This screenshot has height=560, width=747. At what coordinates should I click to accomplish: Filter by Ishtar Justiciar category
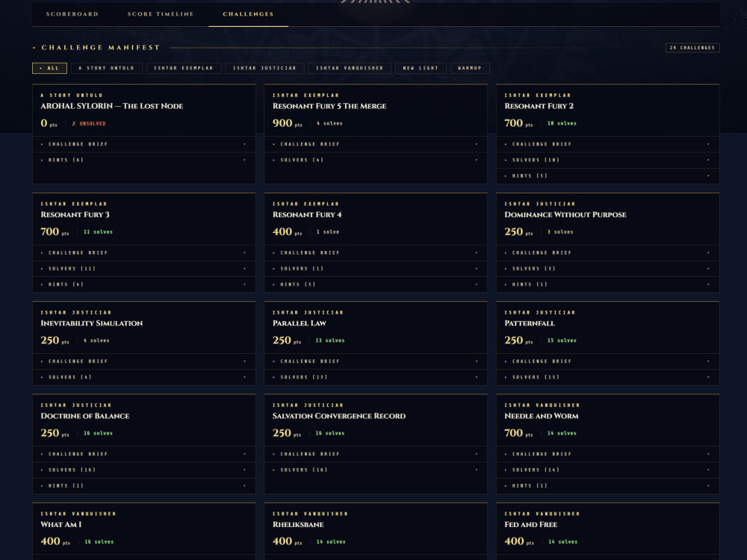coord(264,68)
